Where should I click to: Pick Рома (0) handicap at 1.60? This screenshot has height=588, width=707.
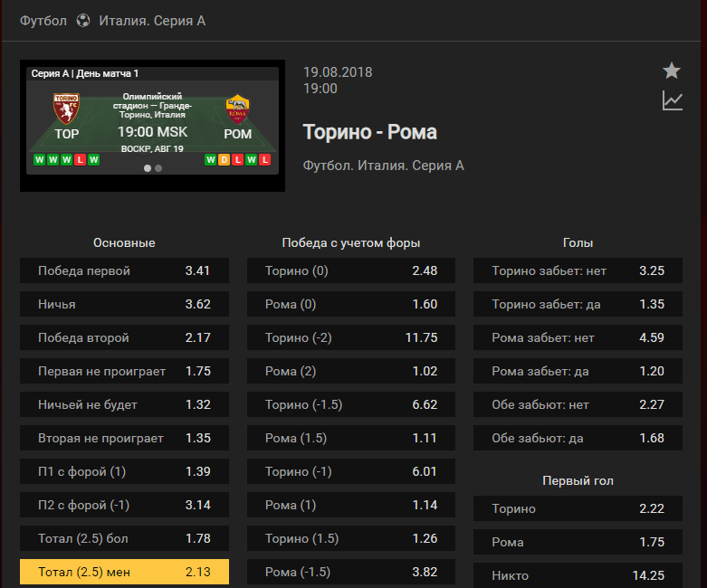tap(351, 304)
